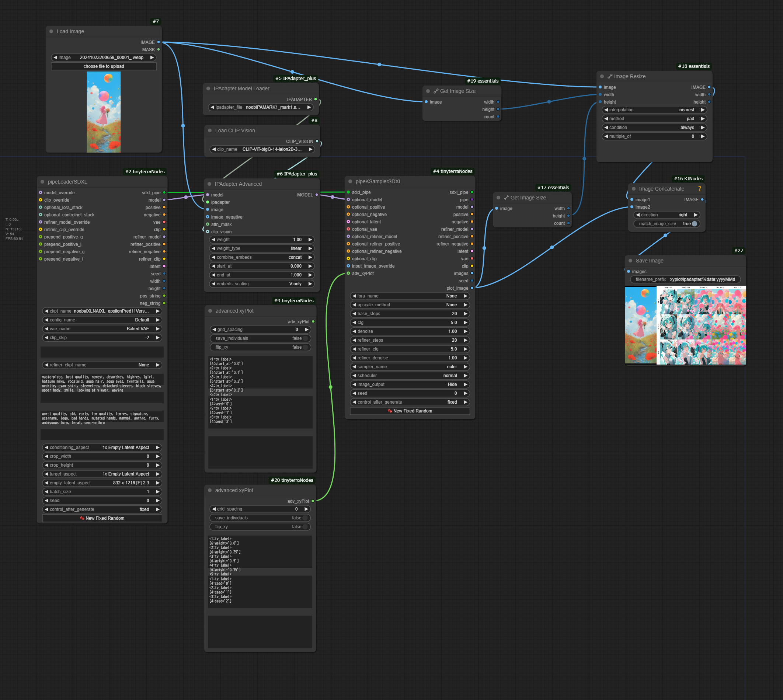Click the Image Resize wrench icon
This screenshot has width=783, height=700.
(x=610, y=77)
